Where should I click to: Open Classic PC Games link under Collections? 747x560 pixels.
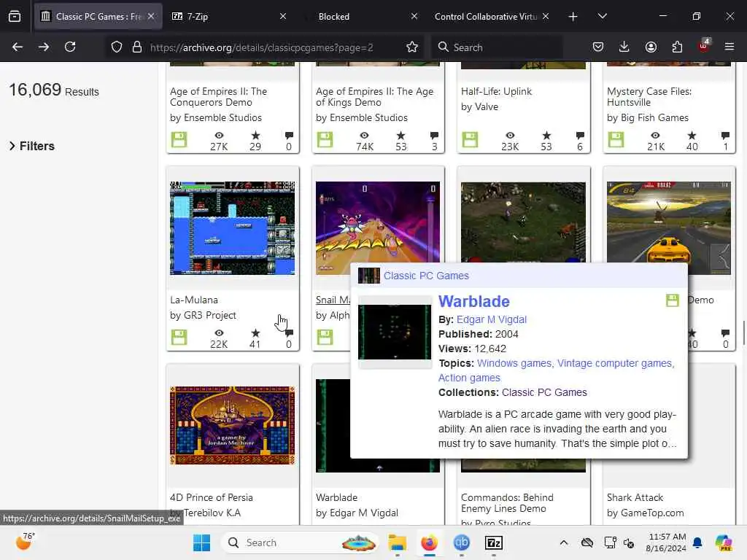point(544,392)
